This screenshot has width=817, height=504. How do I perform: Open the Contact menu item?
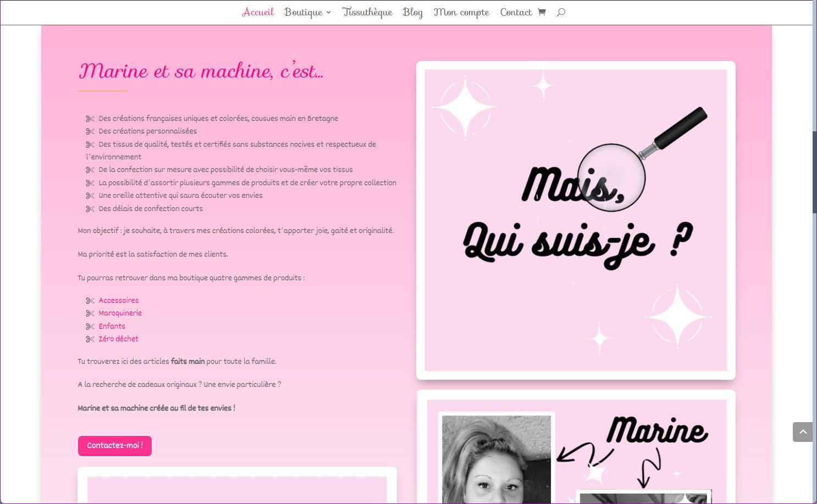[516, 12]
